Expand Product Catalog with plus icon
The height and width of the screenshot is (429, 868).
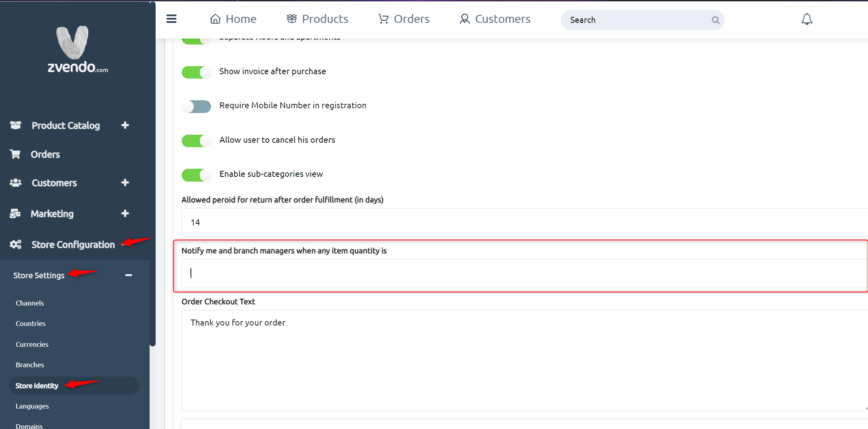125,125
